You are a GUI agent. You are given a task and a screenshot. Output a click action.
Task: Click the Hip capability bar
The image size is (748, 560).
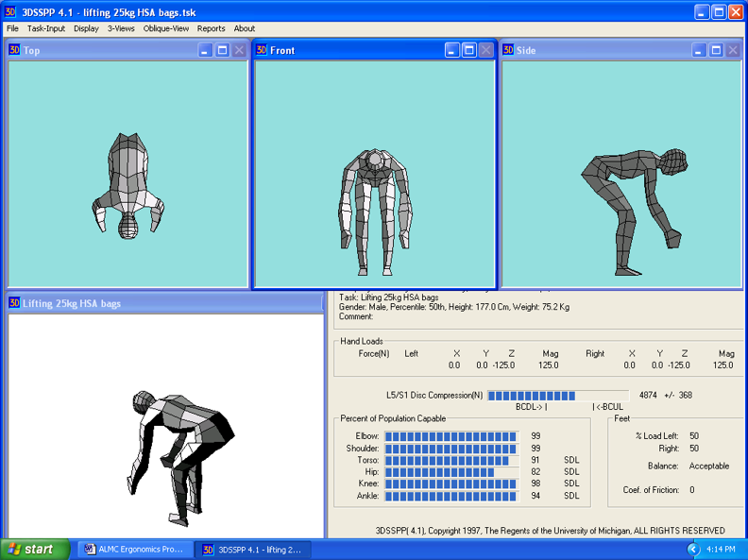point(451,472)
